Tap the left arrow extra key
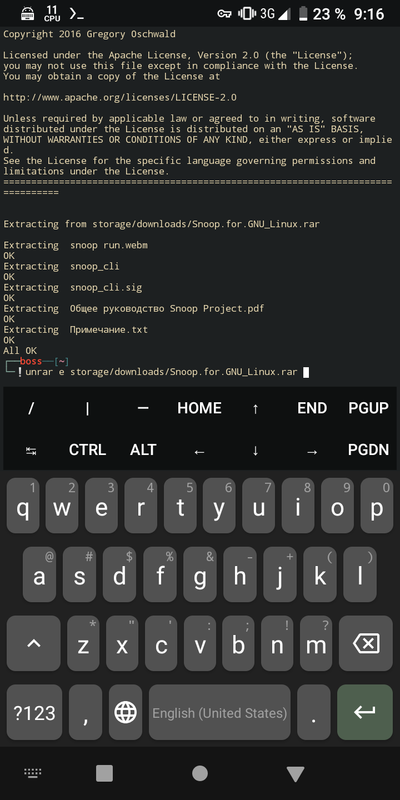400x800 pixels. (x=199, y=450)
